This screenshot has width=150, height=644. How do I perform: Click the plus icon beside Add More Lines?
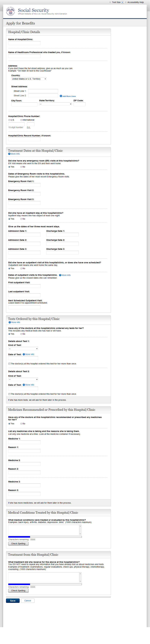coord(61,96)
